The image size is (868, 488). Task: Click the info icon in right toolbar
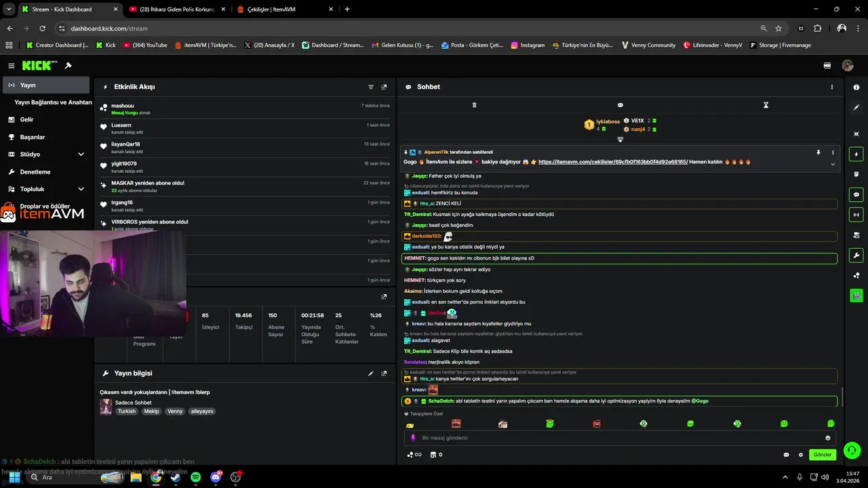tap(856, 87)
